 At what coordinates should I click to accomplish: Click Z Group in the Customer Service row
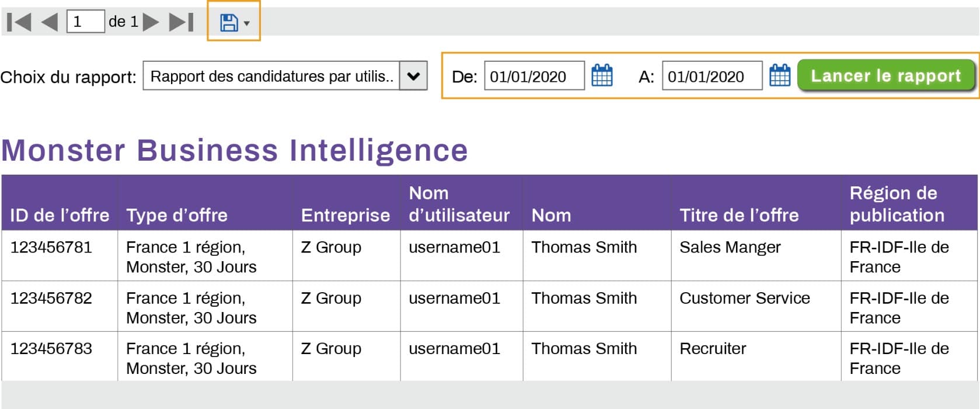click(331, 298)
